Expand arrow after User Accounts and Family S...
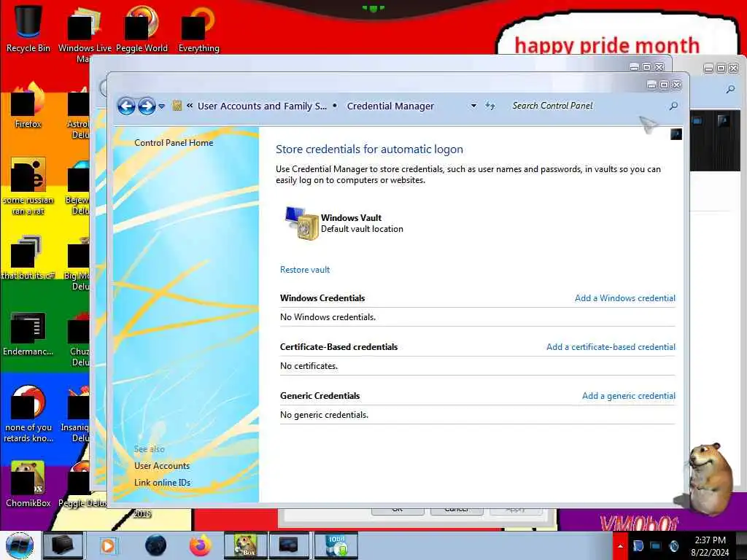Screen dimensions: 747x560 tap(335, 106)
